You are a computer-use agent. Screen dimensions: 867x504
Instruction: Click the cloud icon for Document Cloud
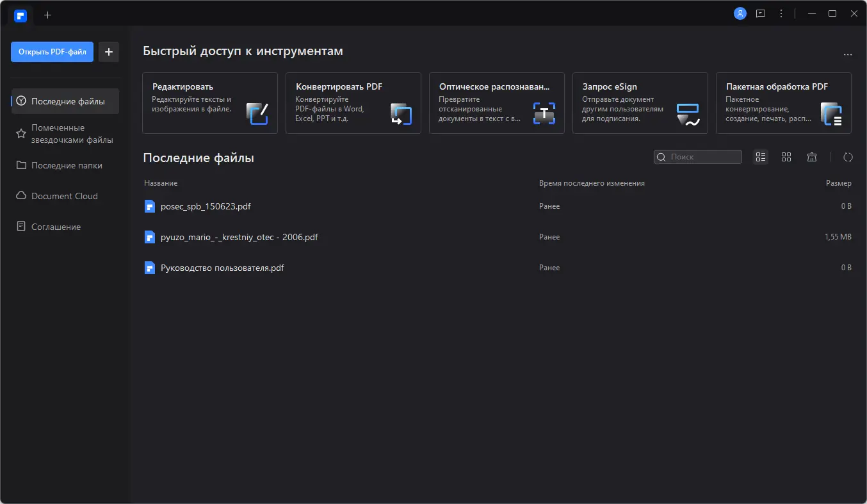click(x=21, y=196)
